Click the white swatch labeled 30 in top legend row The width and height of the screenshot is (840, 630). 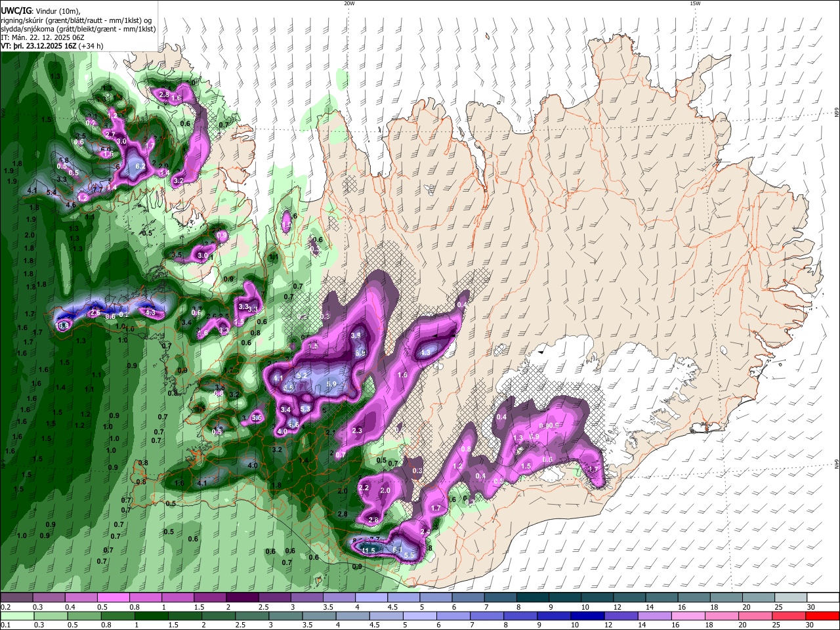(822, 598)
